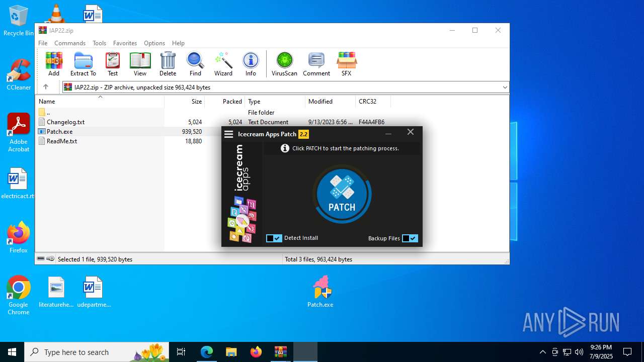This screenshot has width=644, height=362.
Task: Open the Help menu
Action: pyautogui.click(x=178, y=43)
